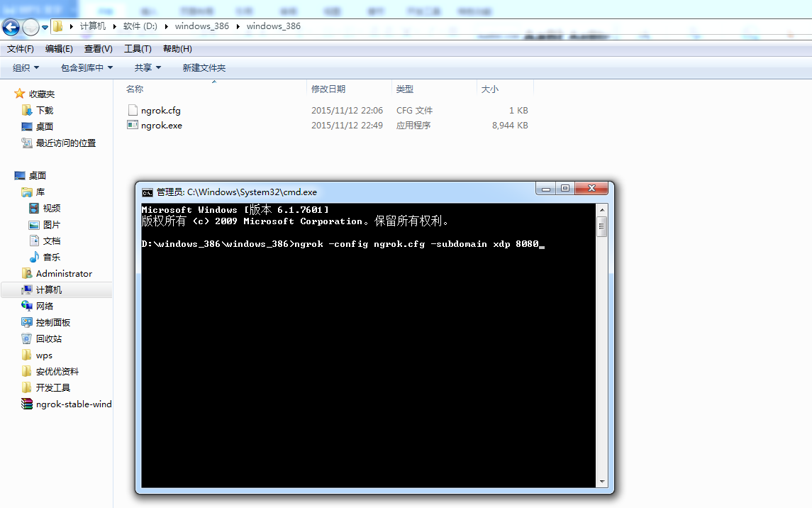Open the 查看(V) menu
Image resolution: width=812 pixels, height=508 pixels.
point(99,49)
